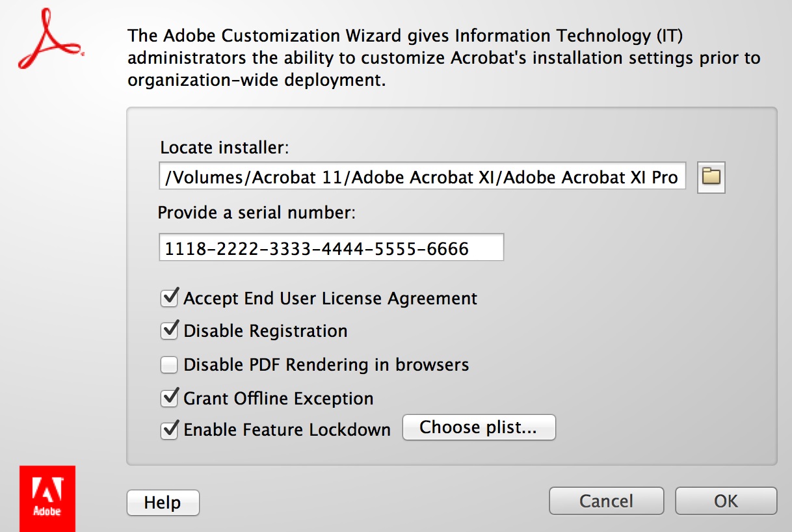
Task: Uncheck the Accept End User License Agreement checkbox
Action: pos(170,299)
